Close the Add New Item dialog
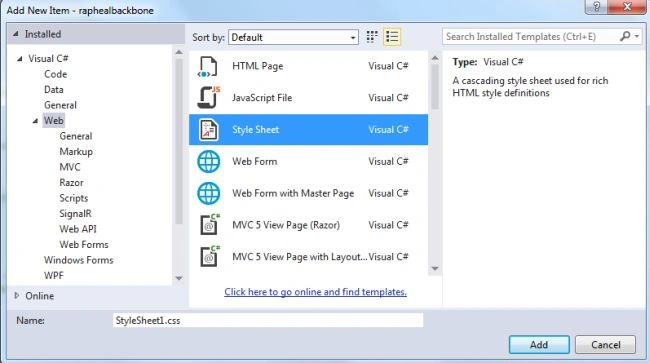The height and width of the screenshot is (363, 650). [x=628, y=7]
